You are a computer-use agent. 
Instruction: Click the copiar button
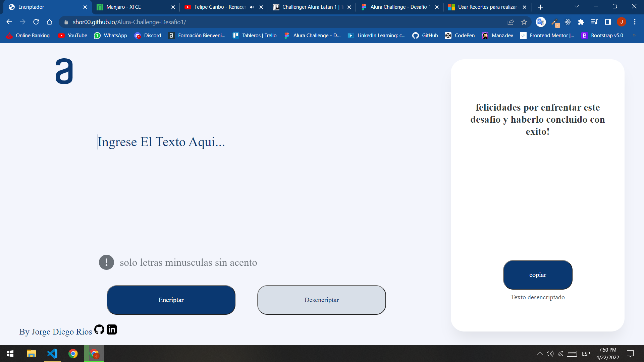tap(537, 275)
